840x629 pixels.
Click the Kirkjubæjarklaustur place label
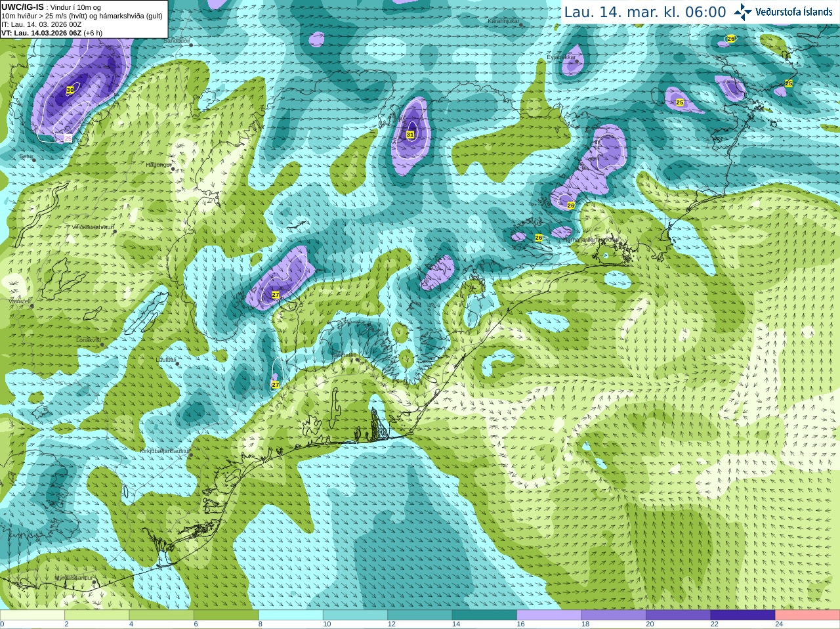[164, 452]
